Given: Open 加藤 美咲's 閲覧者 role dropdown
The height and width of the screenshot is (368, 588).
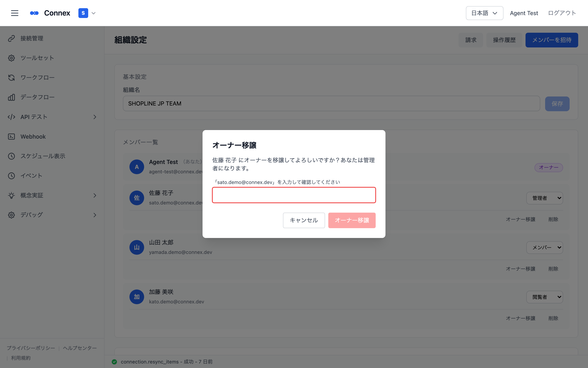Looking at the screenshot, I should coord(545,297).
